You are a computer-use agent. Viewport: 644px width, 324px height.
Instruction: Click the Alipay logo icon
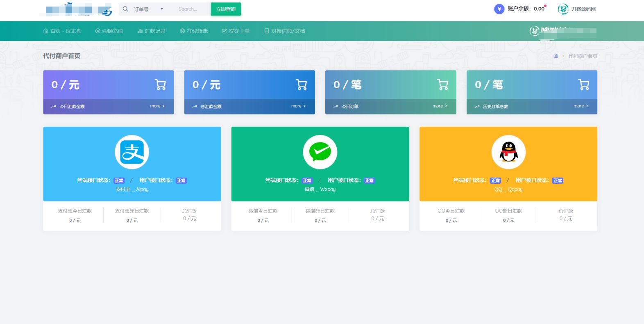pos(132,152)
